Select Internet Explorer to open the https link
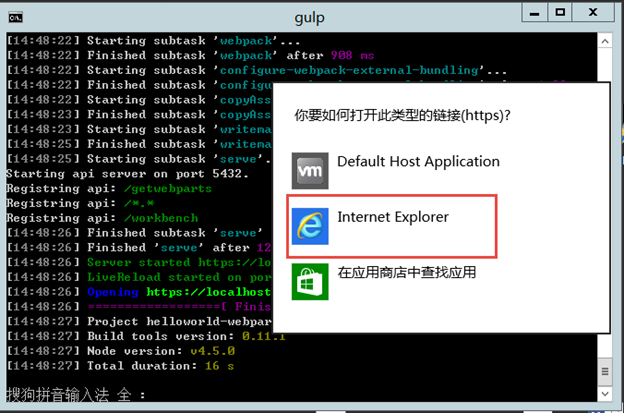 click(392, 226)
